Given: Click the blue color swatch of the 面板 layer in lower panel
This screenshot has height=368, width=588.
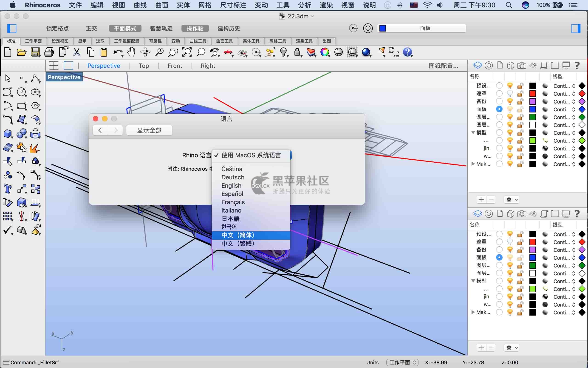Looking at the screenshot, I should 533,258.
